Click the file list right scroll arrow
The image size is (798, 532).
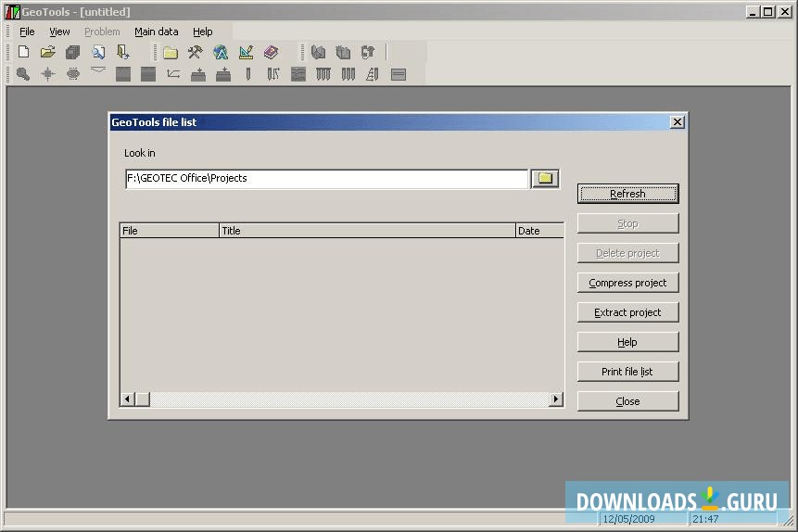click(556, 399)
